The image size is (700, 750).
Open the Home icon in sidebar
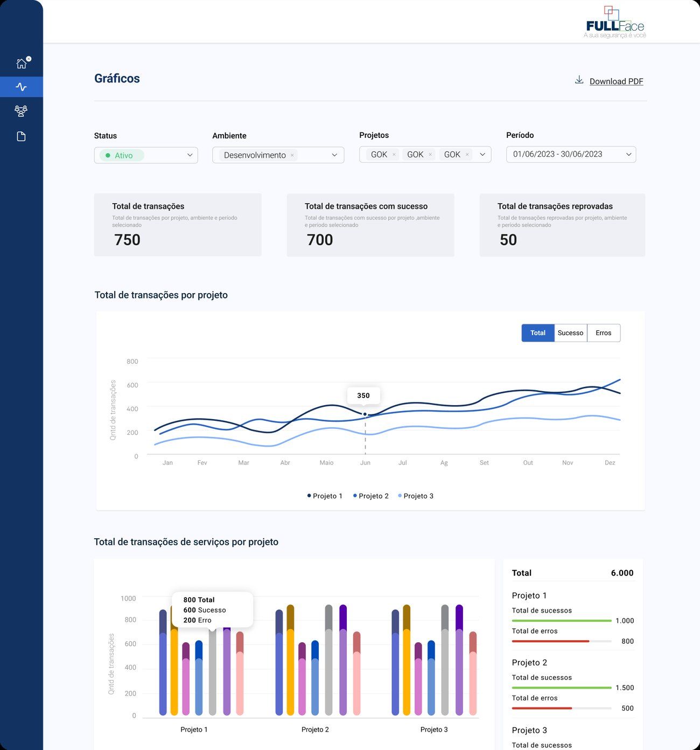(22, 64)
